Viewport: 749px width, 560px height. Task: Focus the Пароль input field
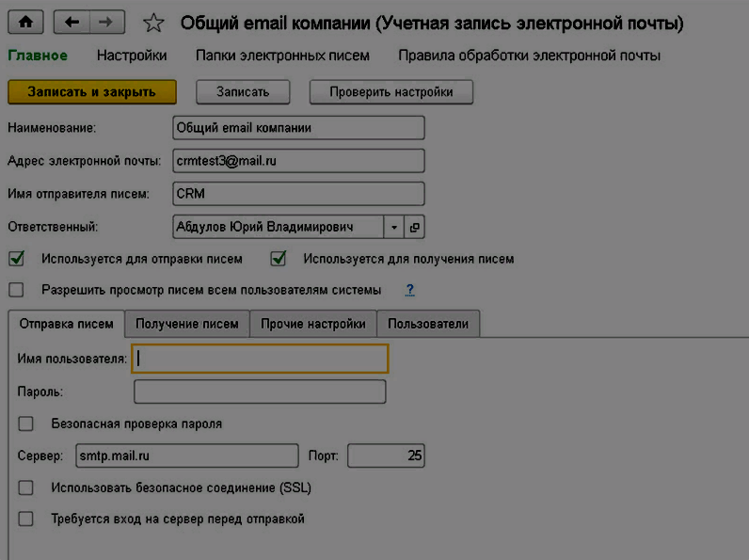[x=260, y=392]
